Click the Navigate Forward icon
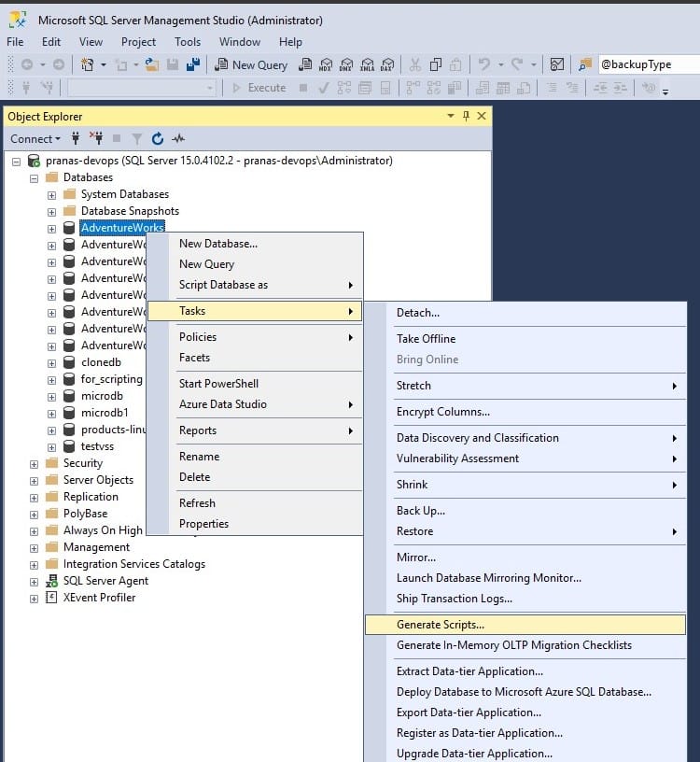This screenshot has width=700, height=762. coord(58,64)
